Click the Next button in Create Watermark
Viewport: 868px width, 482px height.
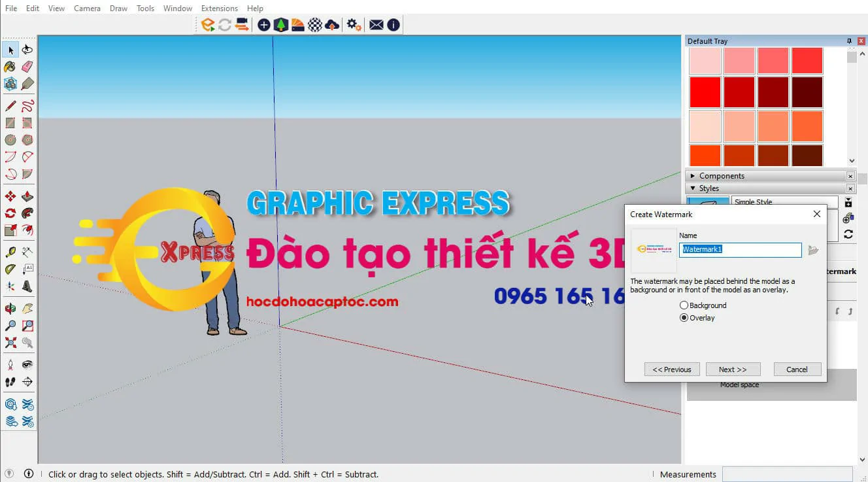pyautogui.click(x=733, y=369)
